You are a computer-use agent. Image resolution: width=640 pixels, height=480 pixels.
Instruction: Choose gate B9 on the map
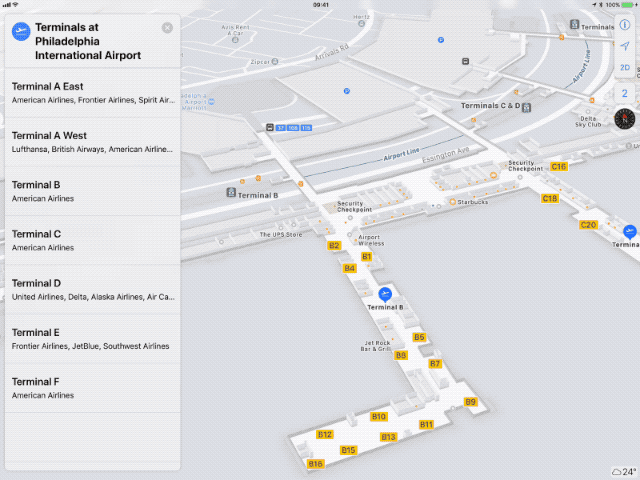(x=471, y=402)
